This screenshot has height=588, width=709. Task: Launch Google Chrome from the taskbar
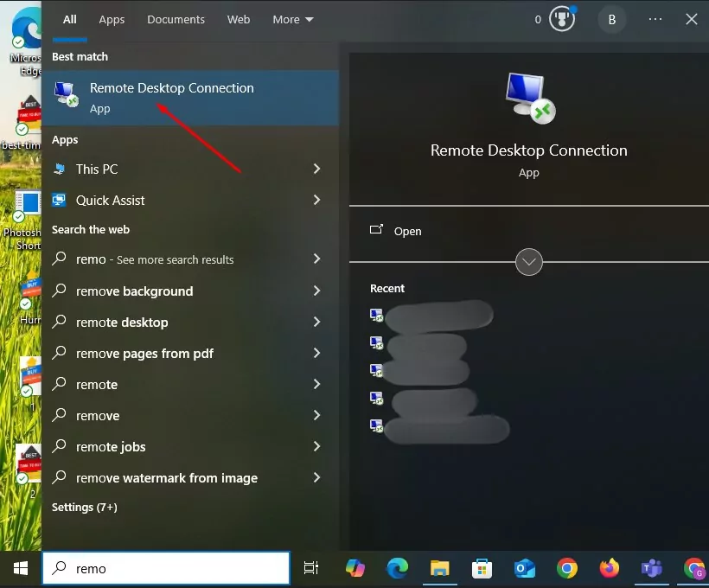(567, 568)
